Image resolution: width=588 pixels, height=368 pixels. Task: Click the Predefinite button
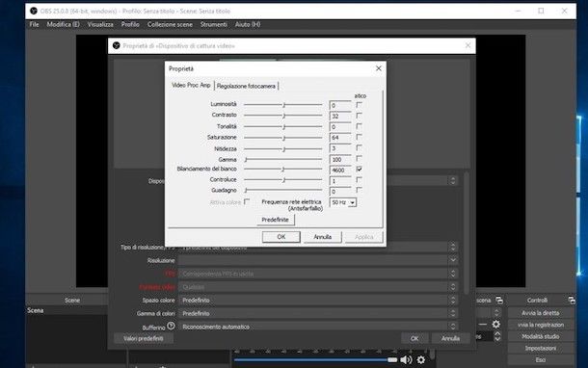(x=276, y=220)
